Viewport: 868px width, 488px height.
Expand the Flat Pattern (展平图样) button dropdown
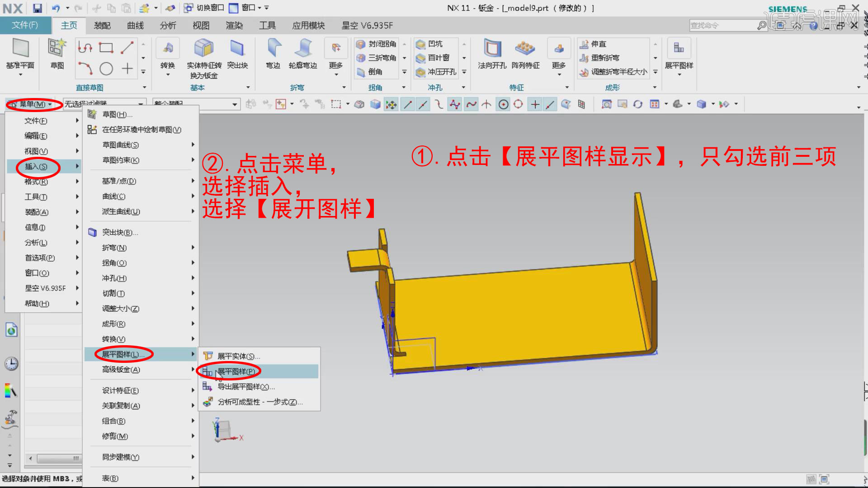point(679,75)
